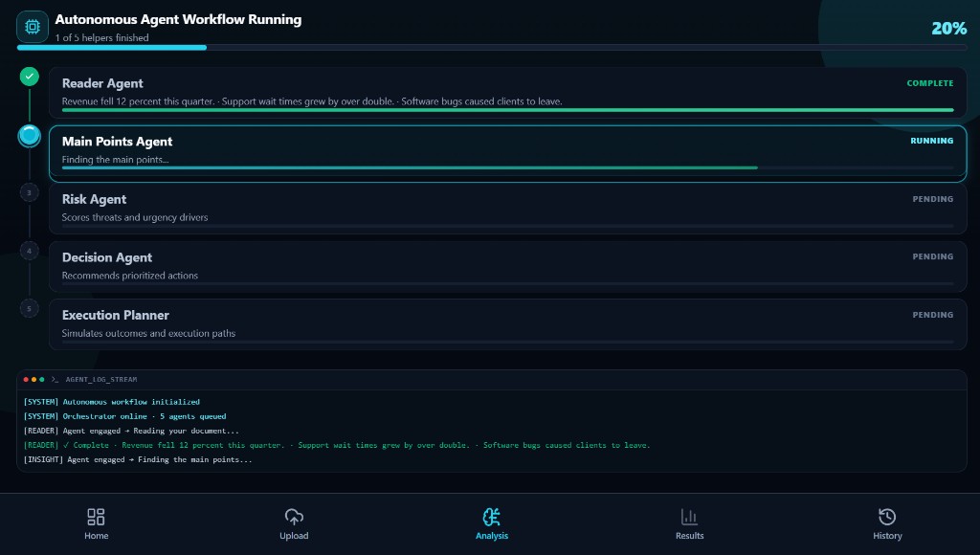Click the AGENT_LOG_STREAM header label

point(101,379)
